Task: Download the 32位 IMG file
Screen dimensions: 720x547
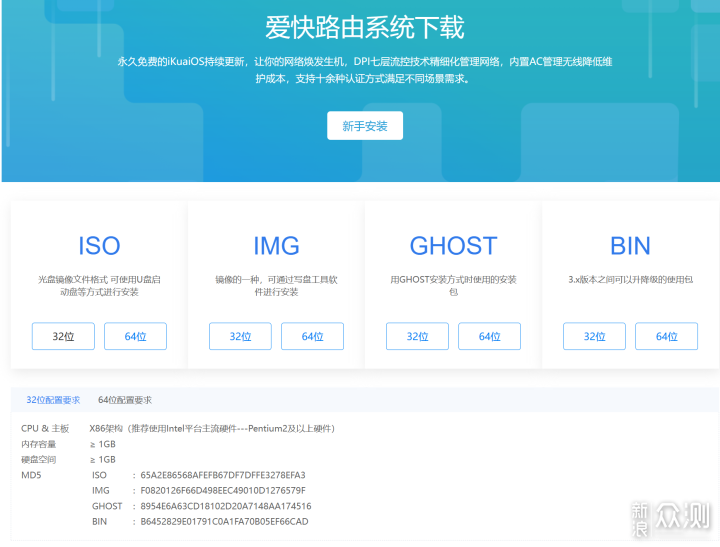Action: click(x=240, y=337)
